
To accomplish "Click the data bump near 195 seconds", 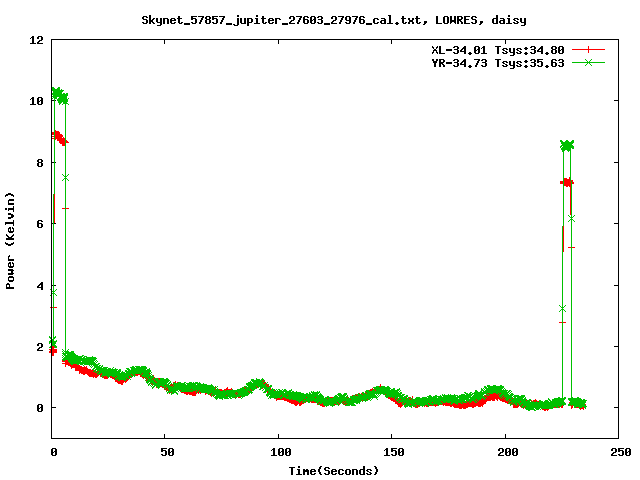I will tap(494, 392).
